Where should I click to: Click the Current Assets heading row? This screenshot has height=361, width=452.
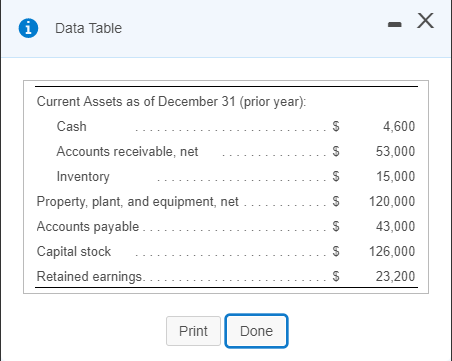tap(171, 102)
